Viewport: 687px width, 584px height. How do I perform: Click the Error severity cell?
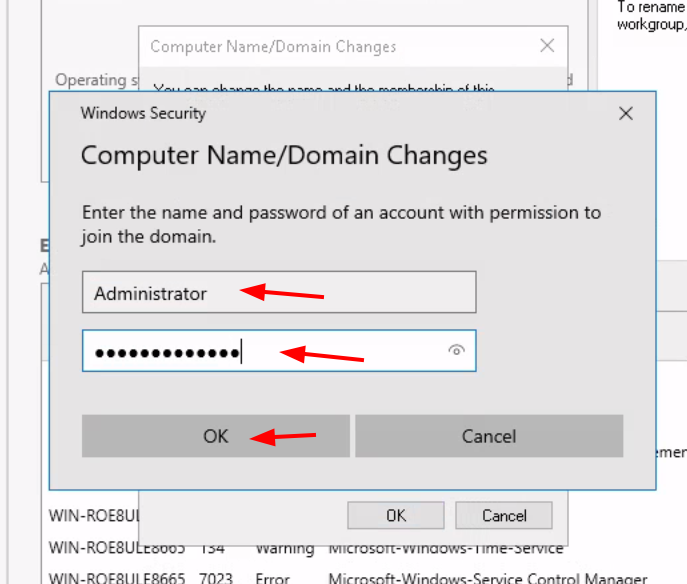click(x=272, y=578)
